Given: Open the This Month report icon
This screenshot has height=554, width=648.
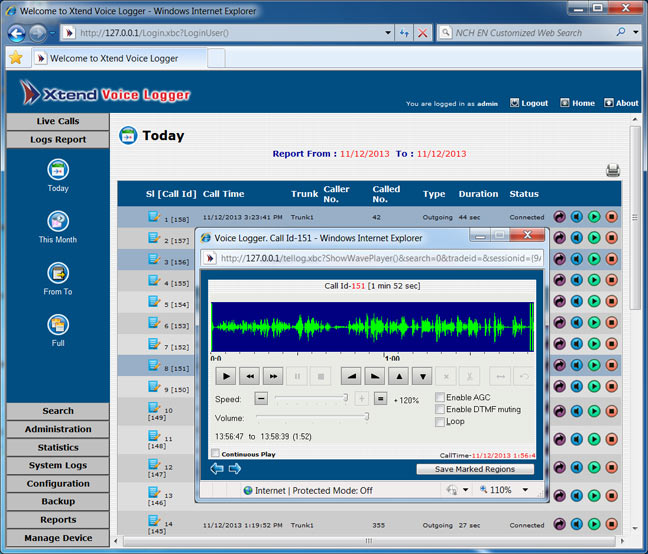Looking at the screenshot, I should [x=58, y=221].
